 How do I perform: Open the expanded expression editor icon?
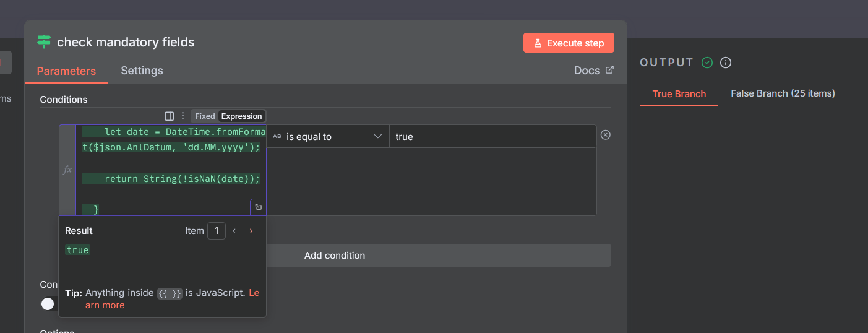259,207
